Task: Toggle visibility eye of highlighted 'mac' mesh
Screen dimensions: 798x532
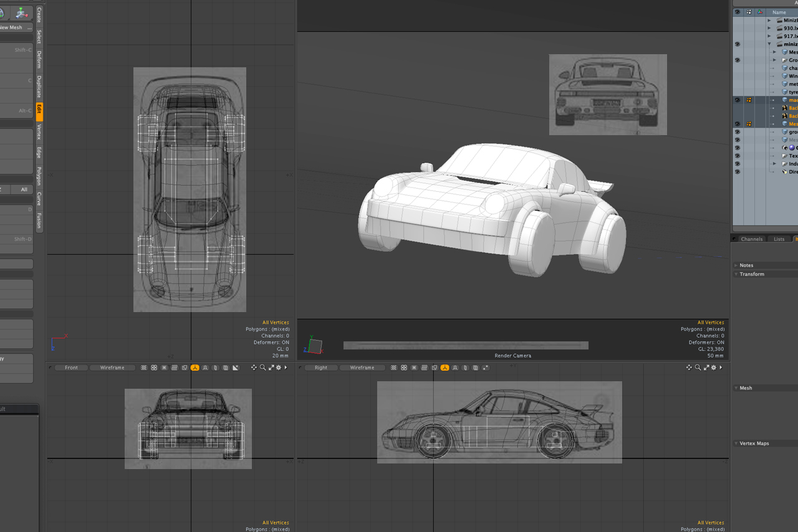Action: tap(738, 100)
